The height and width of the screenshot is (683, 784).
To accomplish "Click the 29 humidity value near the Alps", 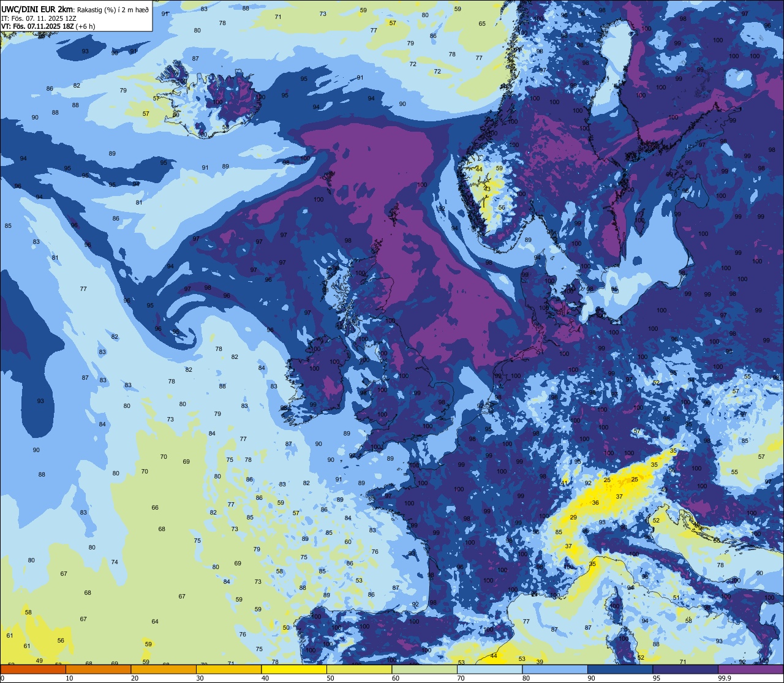I will [x=573, y=518].
